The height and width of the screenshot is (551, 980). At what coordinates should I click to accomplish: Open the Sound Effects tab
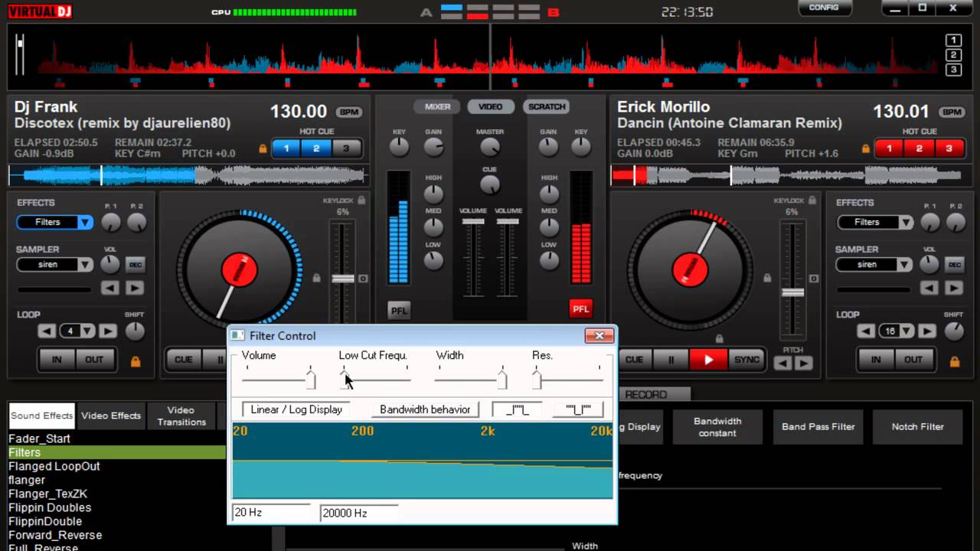point(42,416)
